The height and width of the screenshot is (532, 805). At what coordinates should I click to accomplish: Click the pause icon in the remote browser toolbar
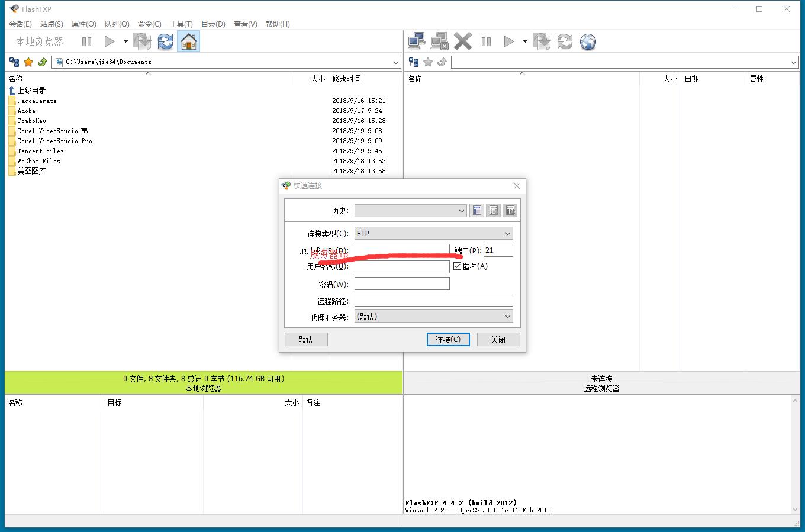click(x=487, y=41)
